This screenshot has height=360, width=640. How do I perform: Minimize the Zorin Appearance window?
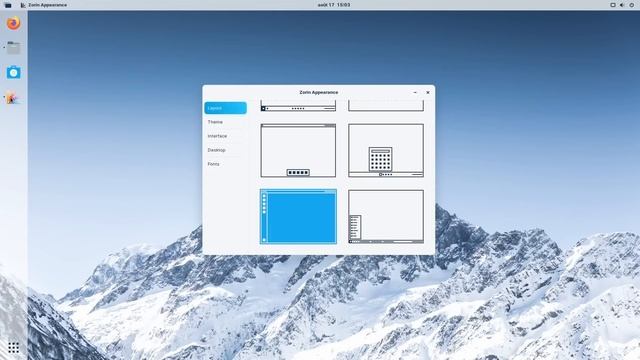click(x=415, y=93)
